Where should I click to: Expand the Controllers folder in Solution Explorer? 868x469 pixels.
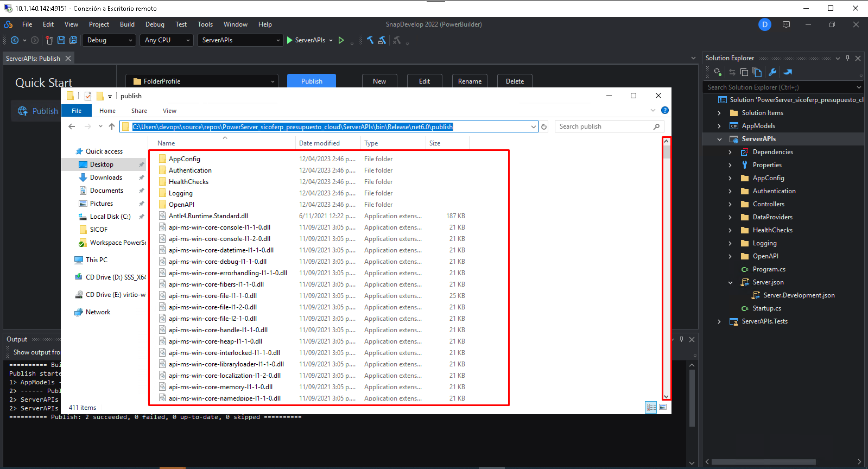pos(730,204)
